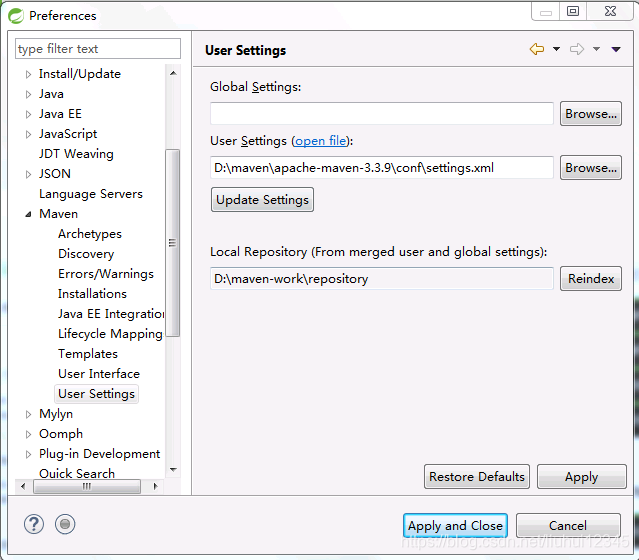
Task: Expand the Install/Update tree node
Action: (x=28, y=74)
